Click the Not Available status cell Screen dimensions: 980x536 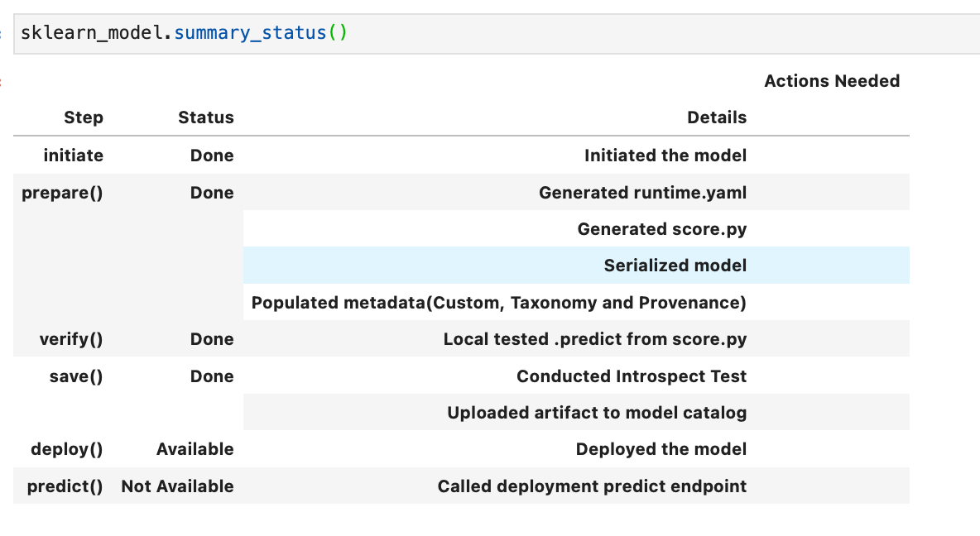[x=177, y=486]
